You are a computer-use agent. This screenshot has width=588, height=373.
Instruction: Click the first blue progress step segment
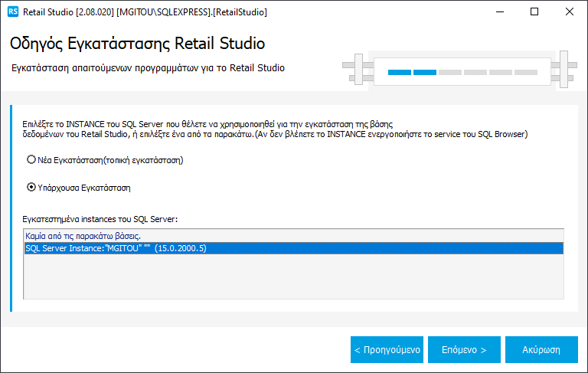pos(400,72)
